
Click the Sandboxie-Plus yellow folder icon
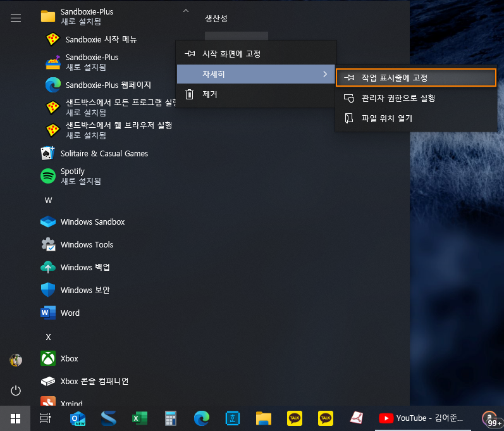coord(48,16)
